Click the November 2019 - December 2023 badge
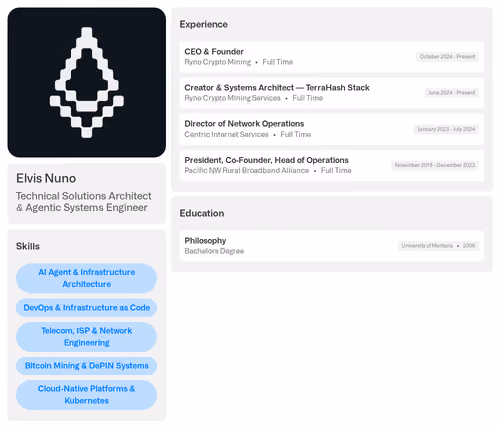Screen dimensions: 500x428 coord(435,165)
